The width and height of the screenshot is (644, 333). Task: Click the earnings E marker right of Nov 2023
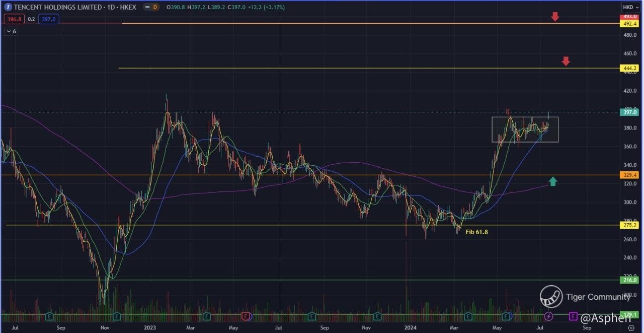click(x=377, y=316)
